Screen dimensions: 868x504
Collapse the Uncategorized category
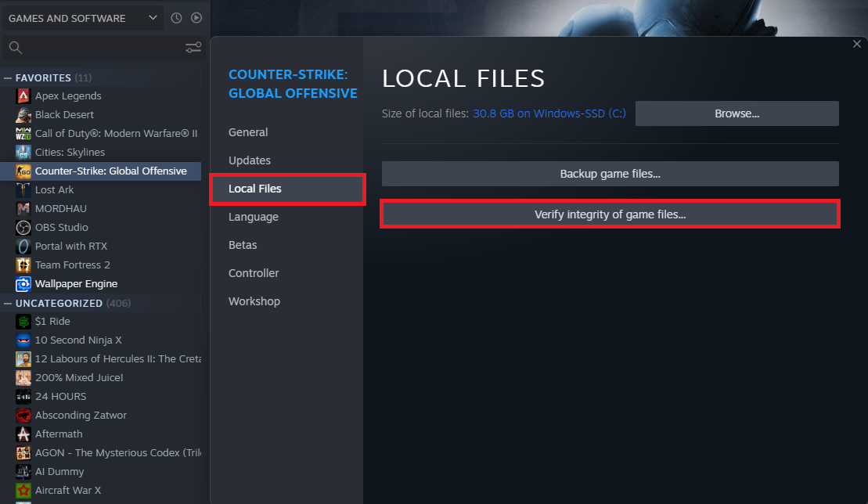(9, 304)
